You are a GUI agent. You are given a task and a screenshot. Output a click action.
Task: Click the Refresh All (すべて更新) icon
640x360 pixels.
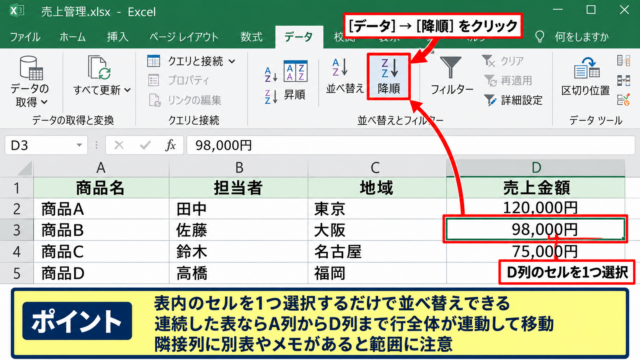tap(99, 67)
